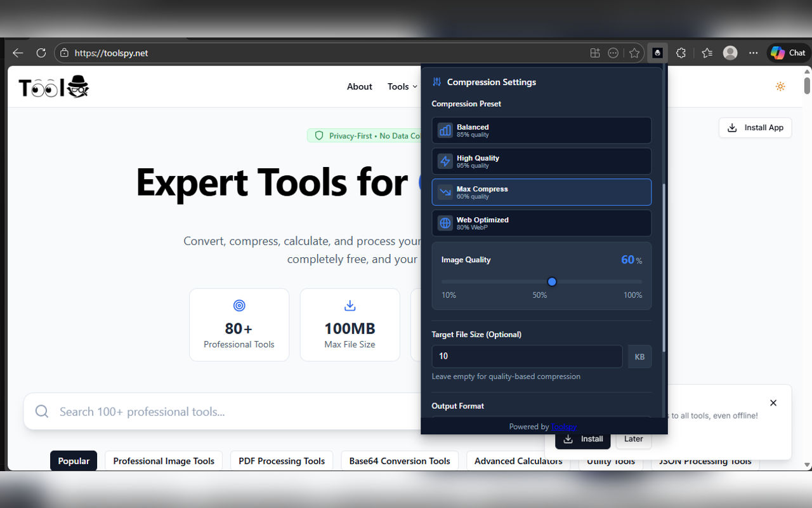Click the High Quality lightning icon
The width and height of the screenshot is (812, 508).
click(445, 161)
